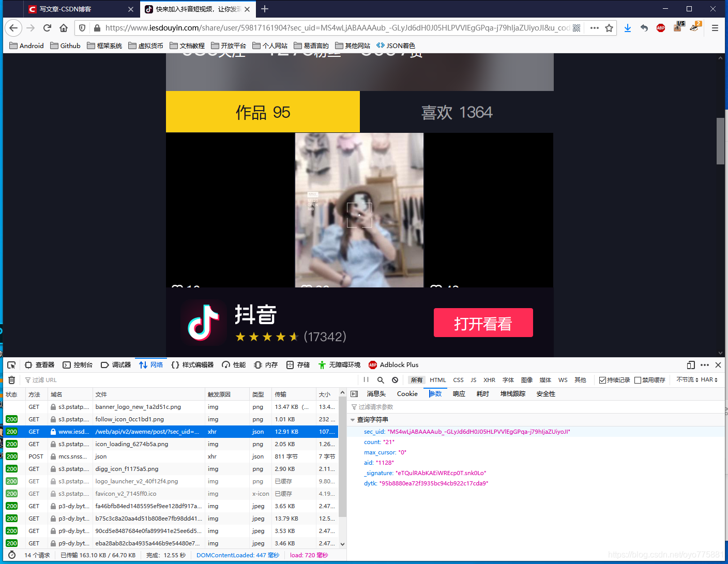Tick the 禁用缓存 disable cache checkbox
Viewport: 728px width, 564px height.
pyautogui.click(x=638, y=380)
